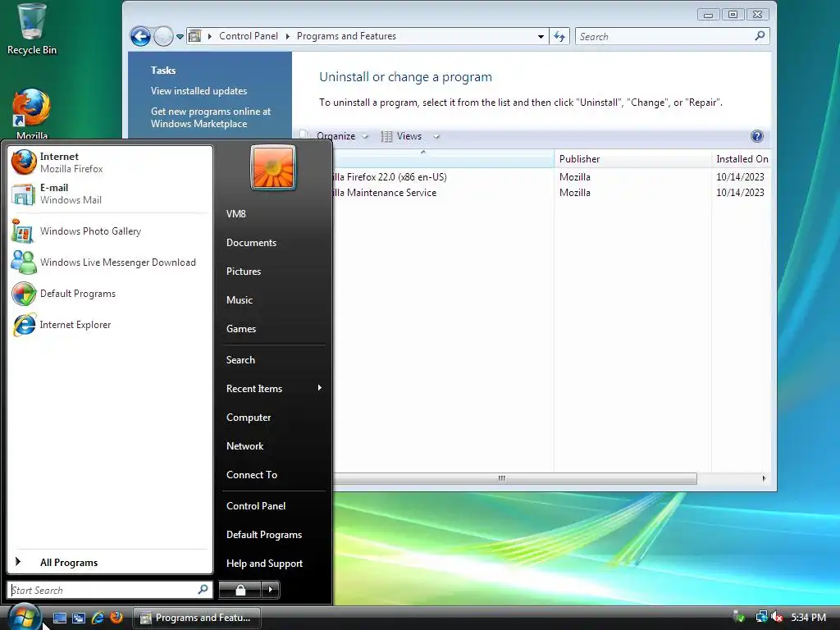Click the security shield tray icon

(739, 617)
